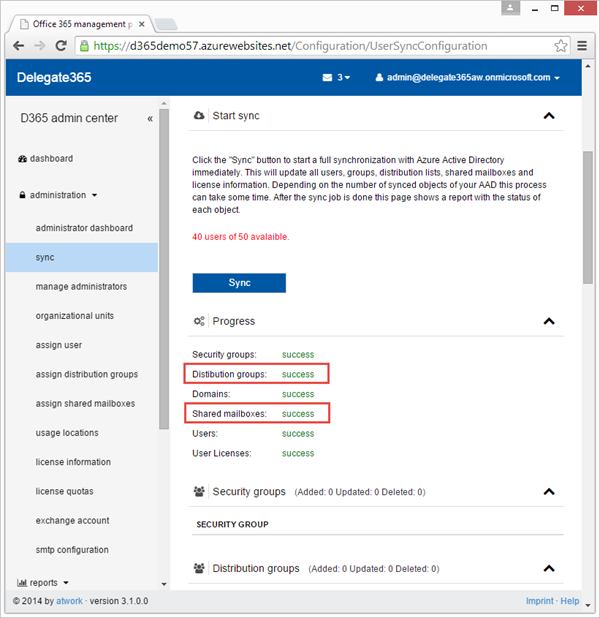Select the Office 365 management tab
Viewport: 600px width, 618px height.
point(79,24)
